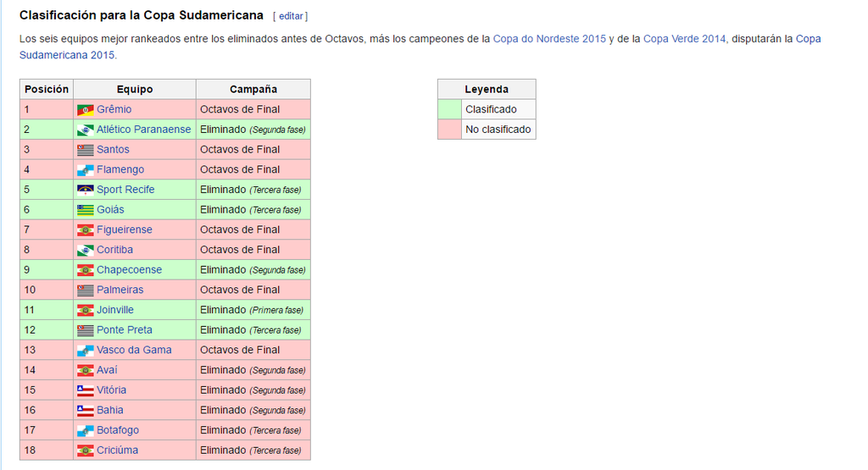Click Bahia's 'Eliminado (Segunda fase)' cell

(253, 410)
